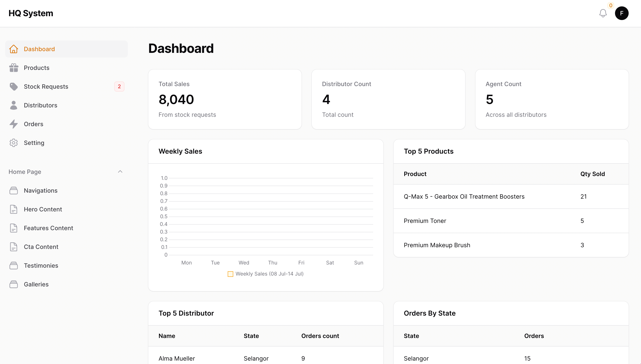Click the Distributors person icon
Screen dimensions: 641x364
click(x=13, y=105)
